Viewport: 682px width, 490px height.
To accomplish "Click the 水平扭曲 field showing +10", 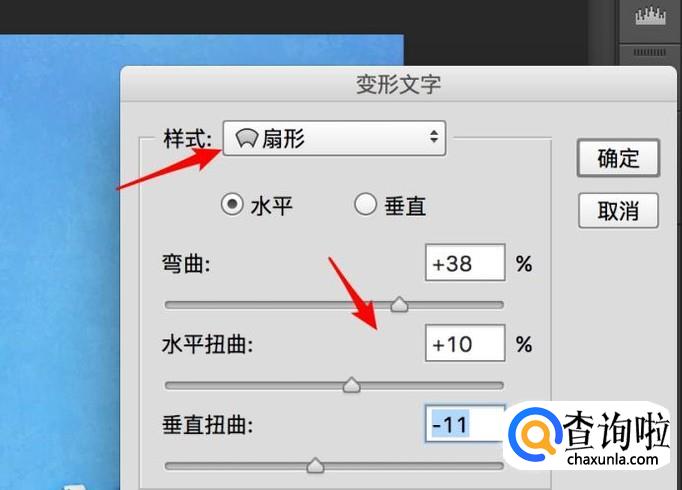I will tap(465, 343).
